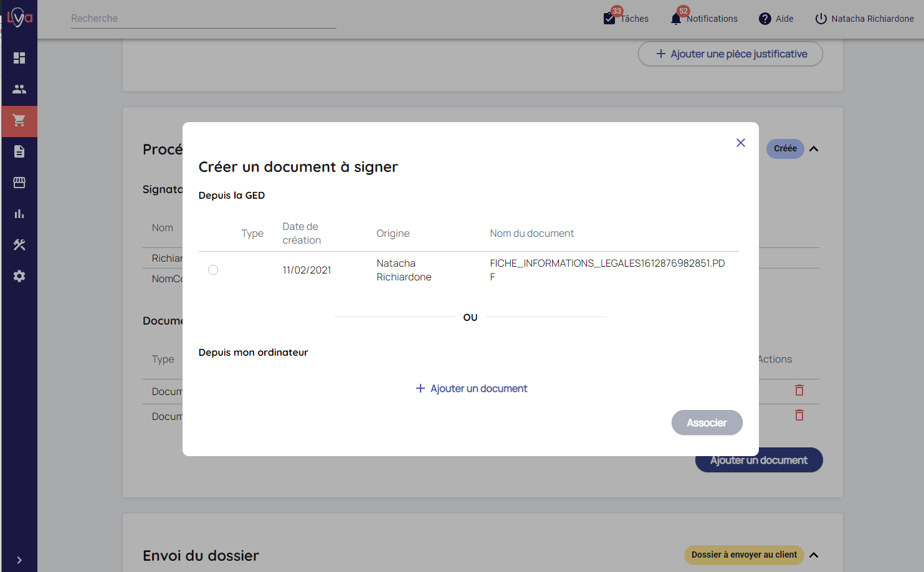Select the FICHE_INFORMATIONS_LEGALES document radio button
This screenshot has height=572, width=924.
point(213,270)
